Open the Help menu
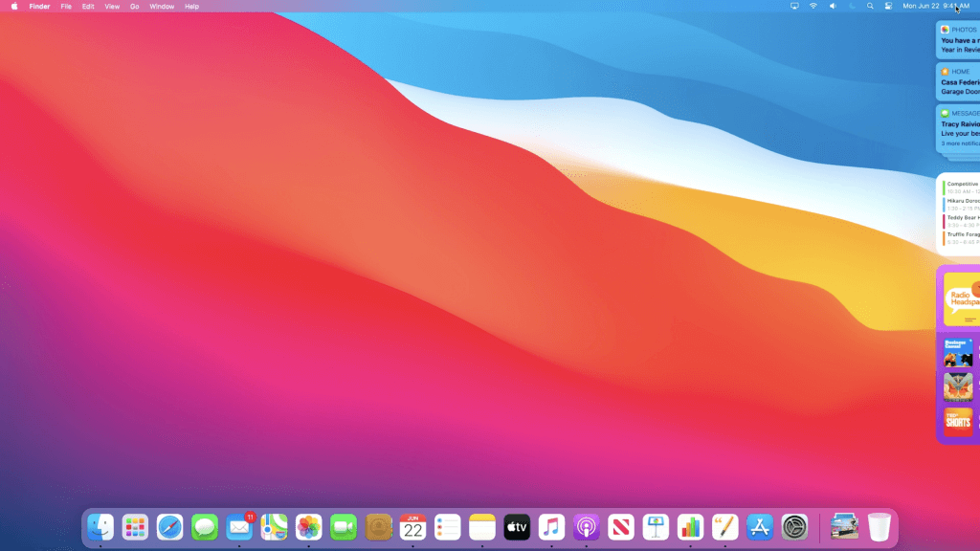This screenshot has height=551, width=980. click(x=191, y=7)
